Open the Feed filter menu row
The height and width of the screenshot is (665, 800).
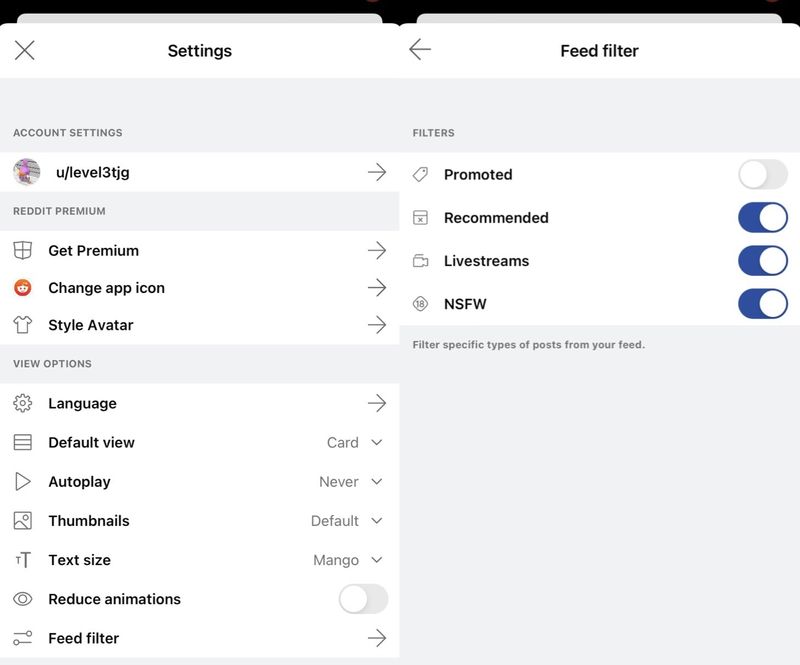(x=199, y=638)
